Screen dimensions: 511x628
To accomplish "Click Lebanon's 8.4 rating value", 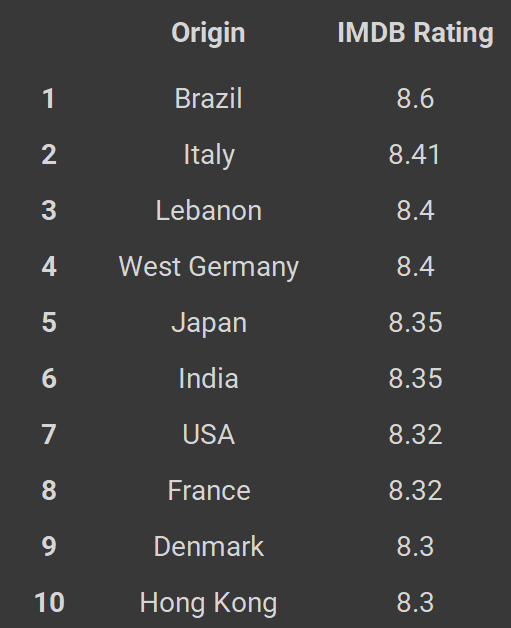I will click(x=415, y=211).
